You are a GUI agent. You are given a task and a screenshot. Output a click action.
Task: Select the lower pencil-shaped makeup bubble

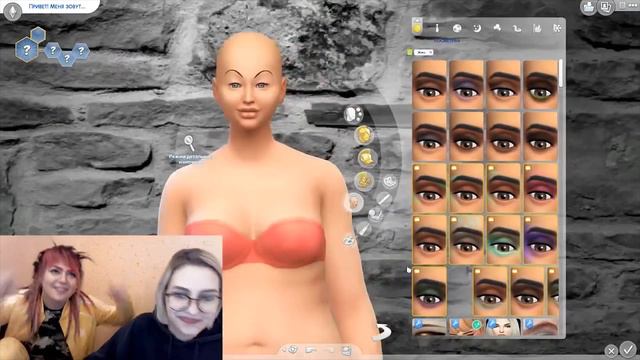pyautogui.click(x=363, y=229)
